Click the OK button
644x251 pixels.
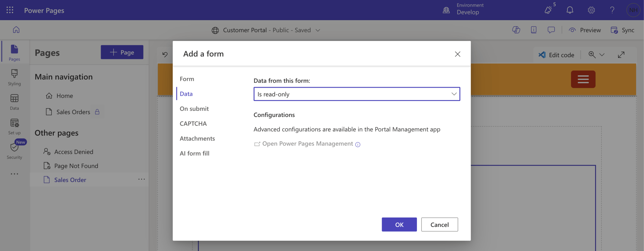point(399,224)
